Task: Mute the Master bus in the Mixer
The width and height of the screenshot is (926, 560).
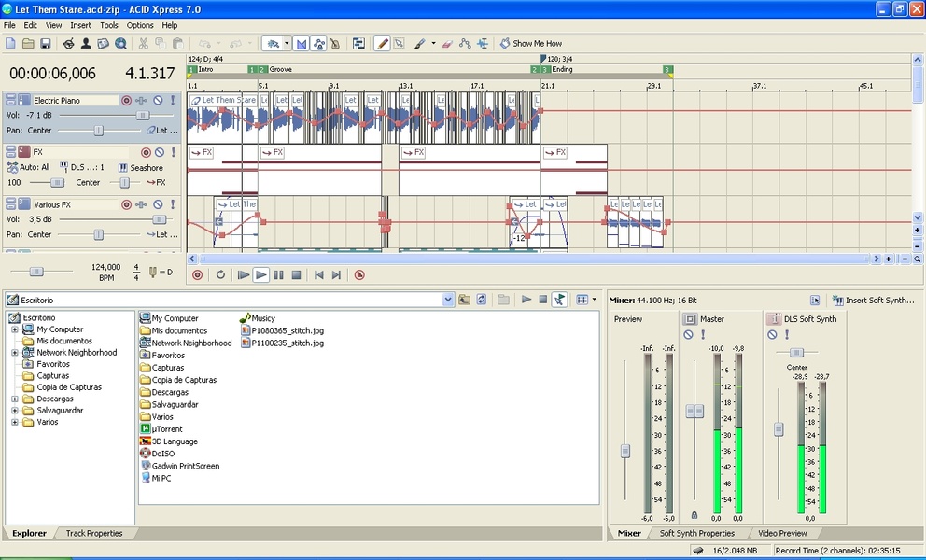Action: click(688, 335)
